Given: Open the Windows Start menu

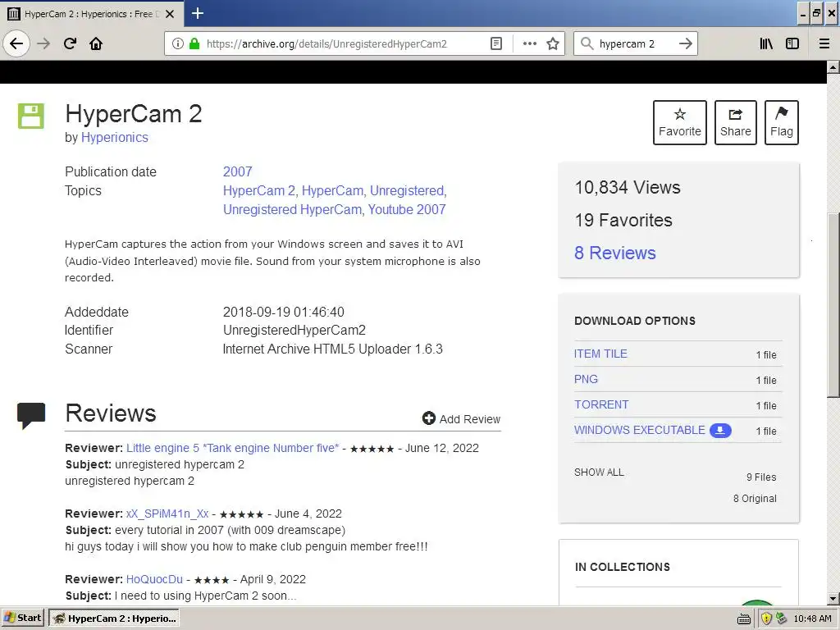Looking at the screenshot, I should [22, 619].
